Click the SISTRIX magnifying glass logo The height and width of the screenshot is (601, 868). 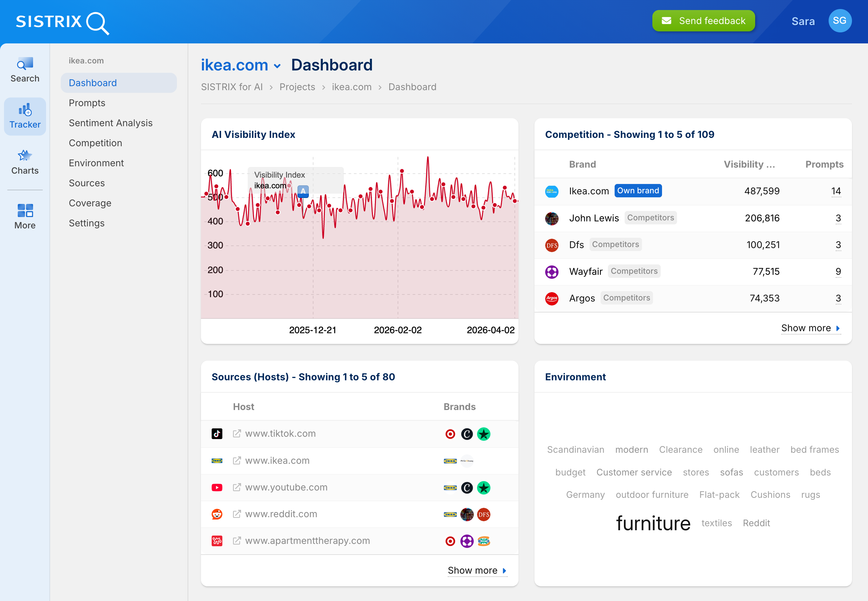97,23
